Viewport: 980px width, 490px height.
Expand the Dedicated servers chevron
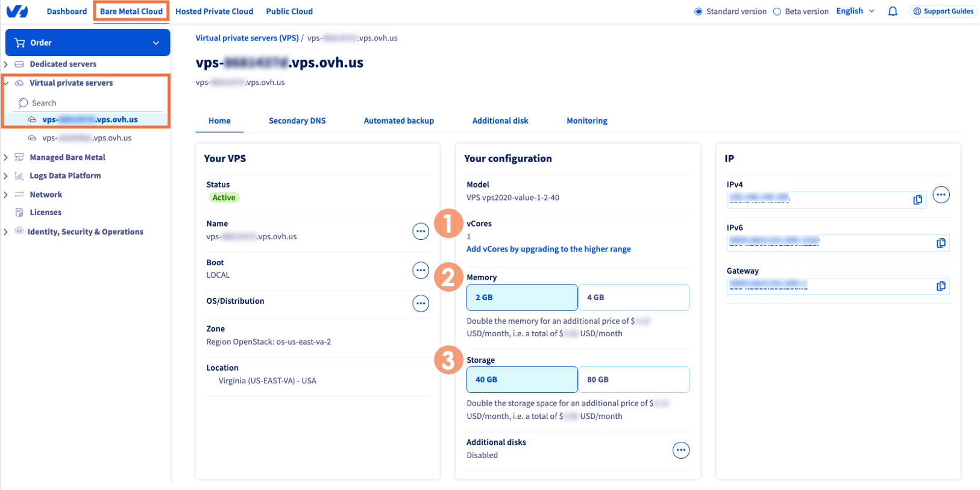click(x=6, y=64)
